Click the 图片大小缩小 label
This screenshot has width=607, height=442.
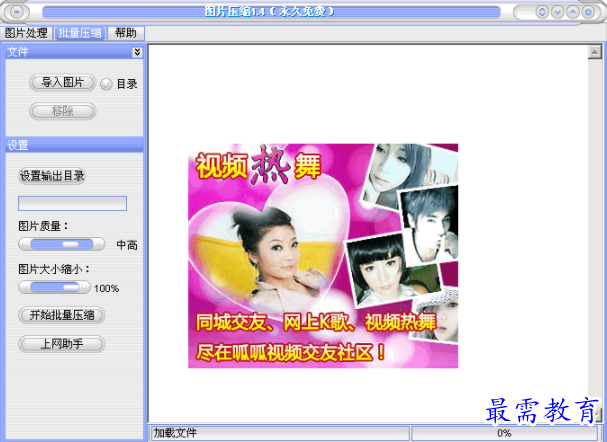click(x=54, y=269)
